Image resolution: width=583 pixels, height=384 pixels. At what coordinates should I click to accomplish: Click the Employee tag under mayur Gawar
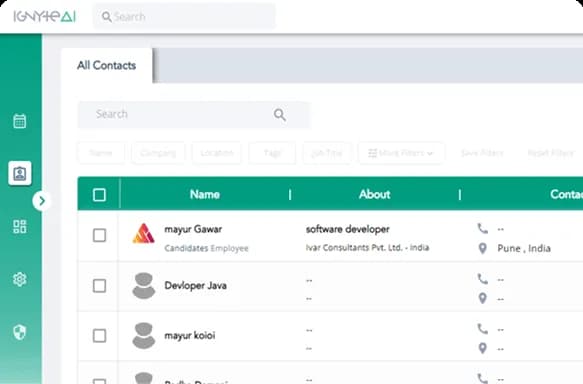click(229, 248)
